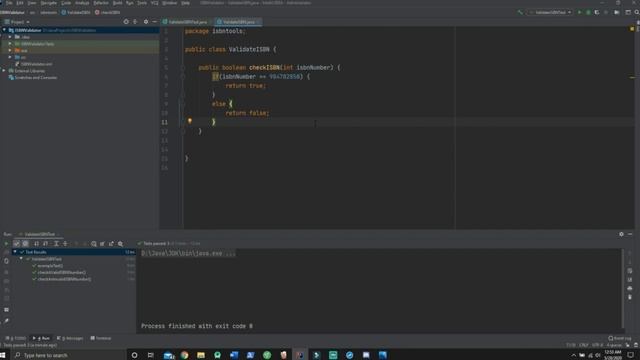Image resolution: width=640 pixels, height=360 pixels.
Task: Run with coverage from the top toolbar
Action: point(597,12)
